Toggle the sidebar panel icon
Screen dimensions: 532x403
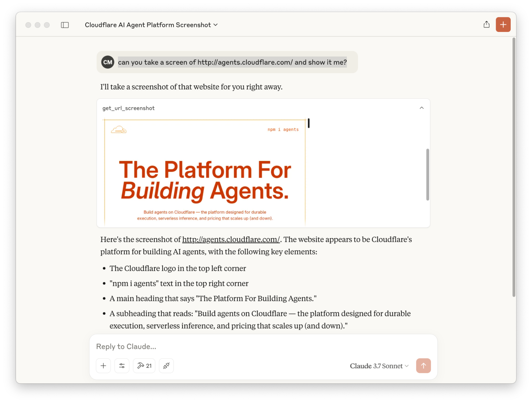[65, 25]
